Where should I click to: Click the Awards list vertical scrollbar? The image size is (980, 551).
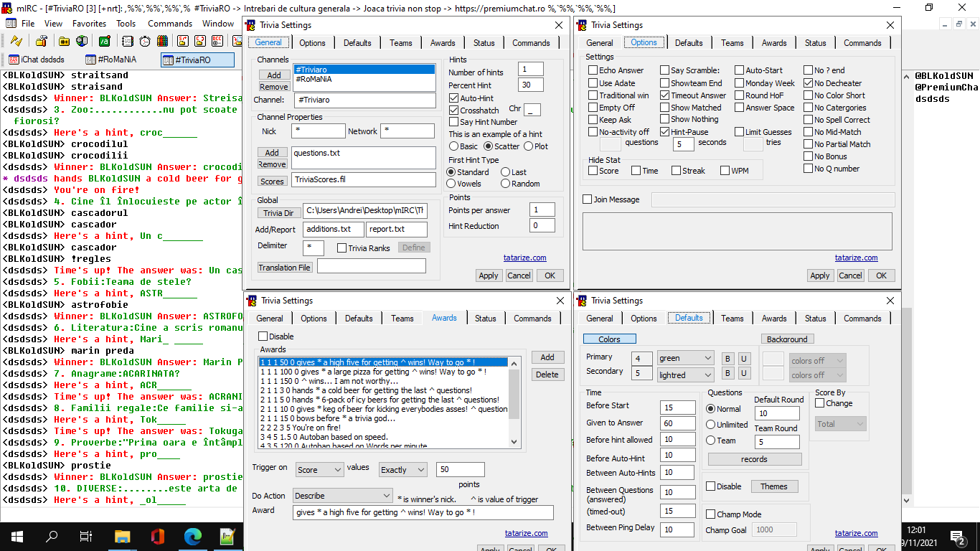(x=514, y=402)
